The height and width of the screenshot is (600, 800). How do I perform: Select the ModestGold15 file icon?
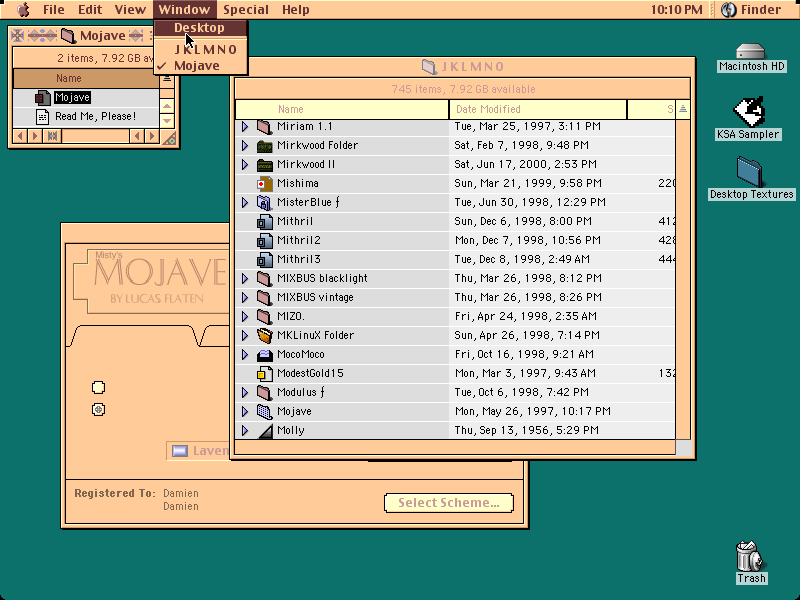click(x=264, y=373)
